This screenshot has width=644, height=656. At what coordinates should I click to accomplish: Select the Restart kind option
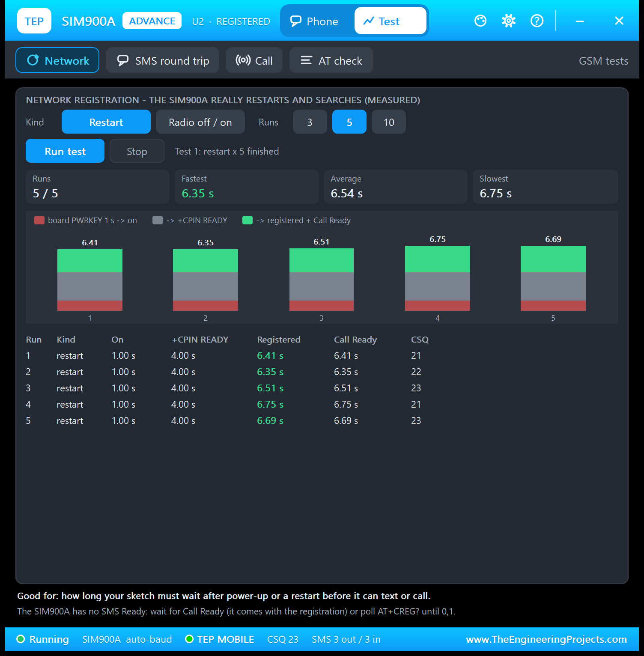[106, 122]
